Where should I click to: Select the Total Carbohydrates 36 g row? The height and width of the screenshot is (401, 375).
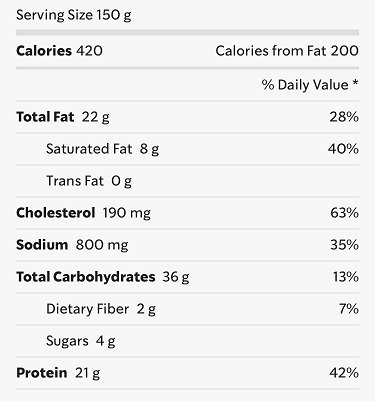187,277
